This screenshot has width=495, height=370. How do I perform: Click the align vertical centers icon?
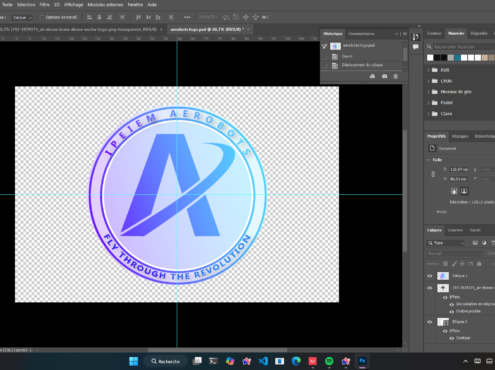(x=148, y=17)
